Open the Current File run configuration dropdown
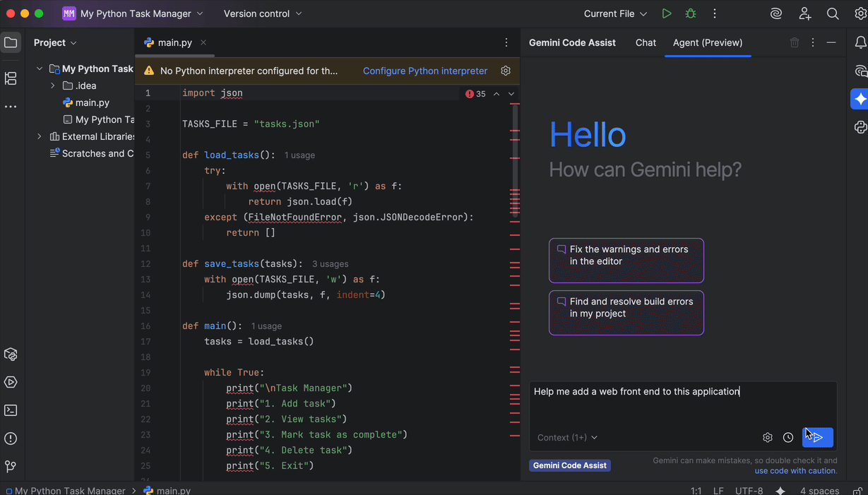Image resolution: width=868 pixels, height=495 pixels. [x=613, y=13]
